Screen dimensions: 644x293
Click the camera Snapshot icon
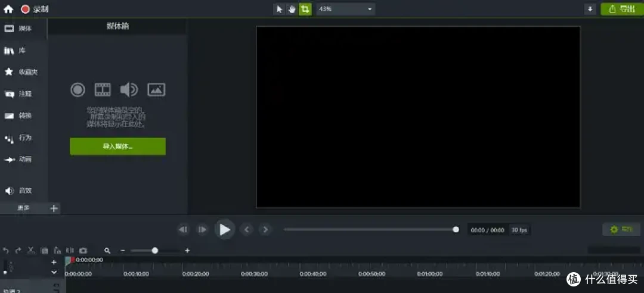pos(83,250)
